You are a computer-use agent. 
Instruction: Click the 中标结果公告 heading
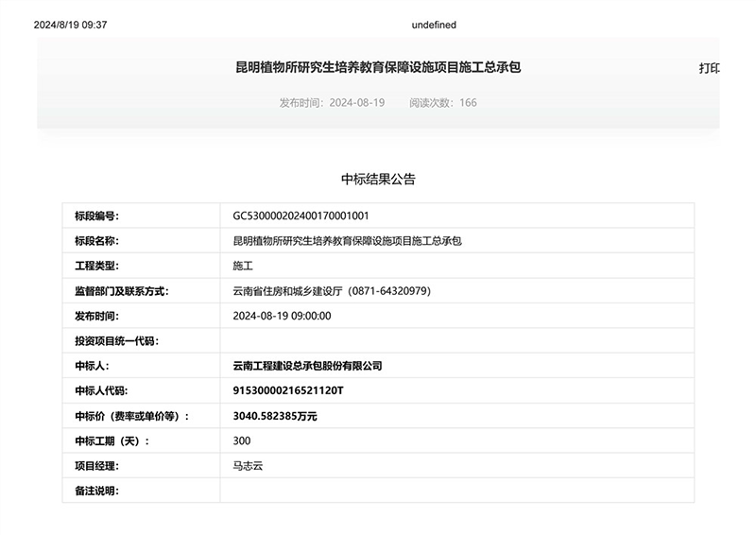(378, 179)
